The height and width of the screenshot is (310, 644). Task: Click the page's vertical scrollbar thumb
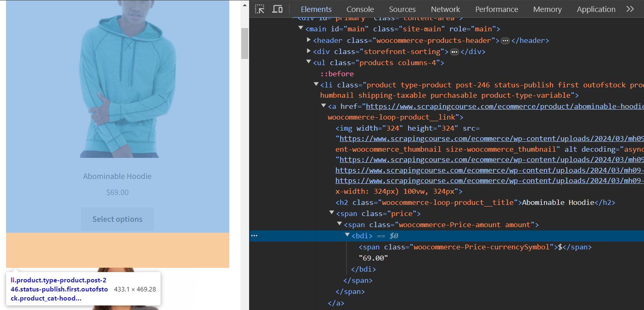click(245, 43)
